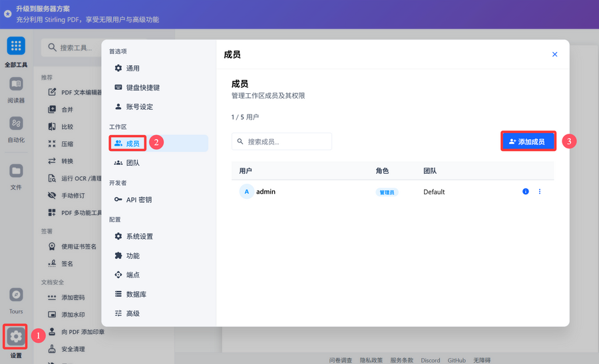Select 通用 in the settings menu
Image resolution: width=599 pixels, height=364 pixels.
tap(132, 69)
